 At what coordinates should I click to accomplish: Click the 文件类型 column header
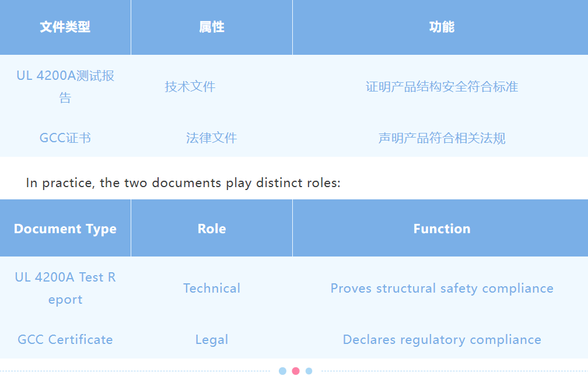(65, 27)
